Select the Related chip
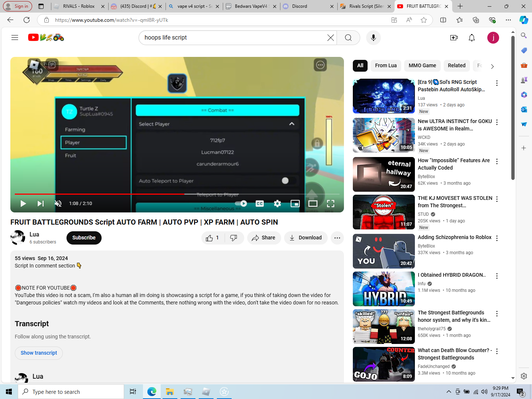Image resolution: width=532 pixels, height=399 pixels. tap(457, 66)
